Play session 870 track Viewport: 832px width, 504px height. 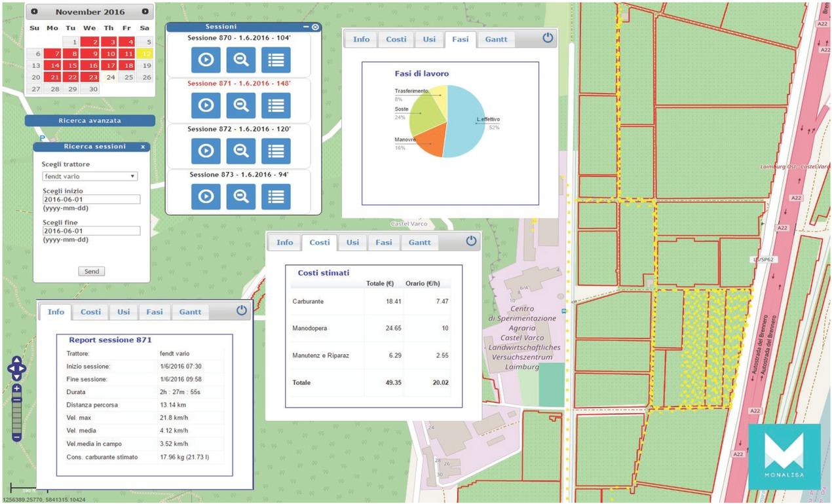(x=206, y=60)
